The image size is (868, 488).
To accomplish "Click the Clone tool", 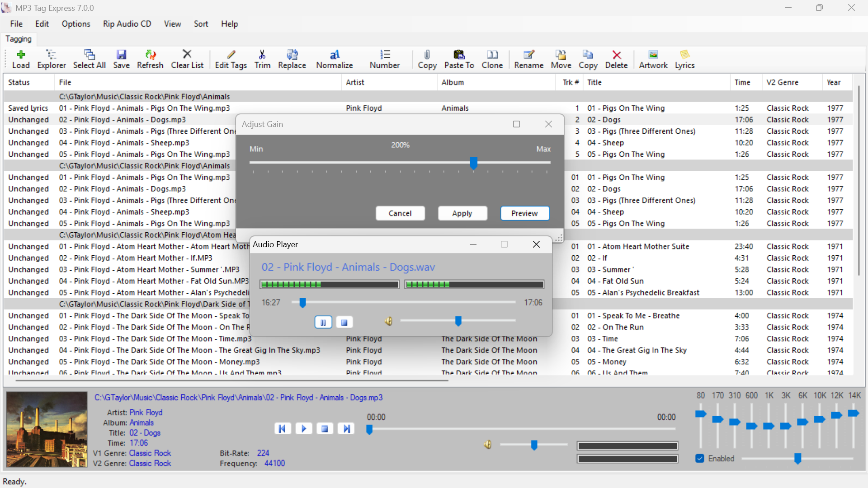I will tap(492, 59).
